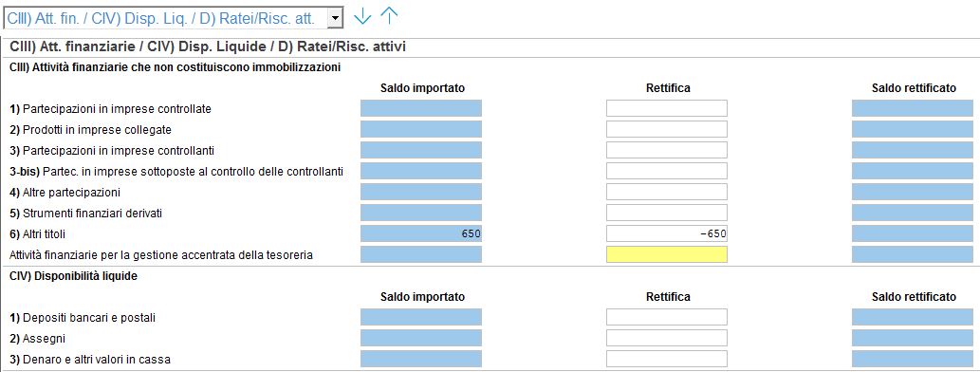Click Saldo importato cell for Partecipazioni in imprese controllate
Viewport: 980px width, 372px height.
click(421, 108)
